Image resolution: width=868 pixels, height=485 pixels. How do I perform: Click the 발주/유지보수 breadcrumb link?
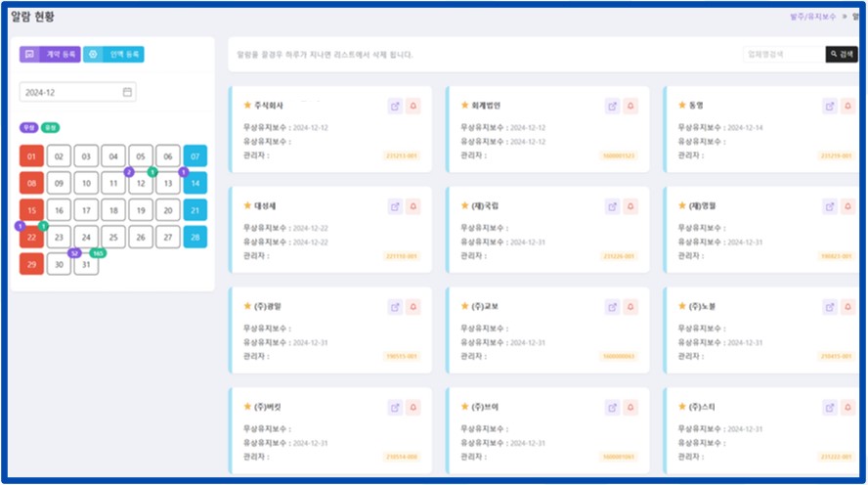click(814, 17)
